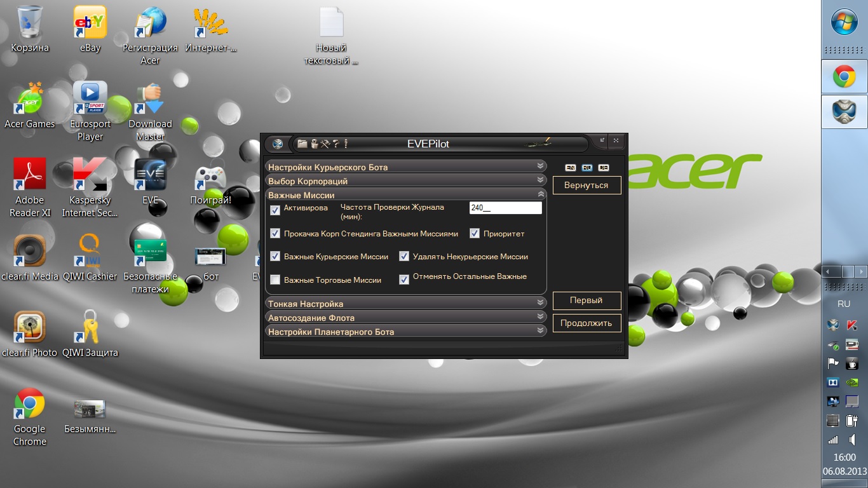868x488 pixels.
Task: Select the Download Master desktop icon
Action: click(x=151, y=111)
